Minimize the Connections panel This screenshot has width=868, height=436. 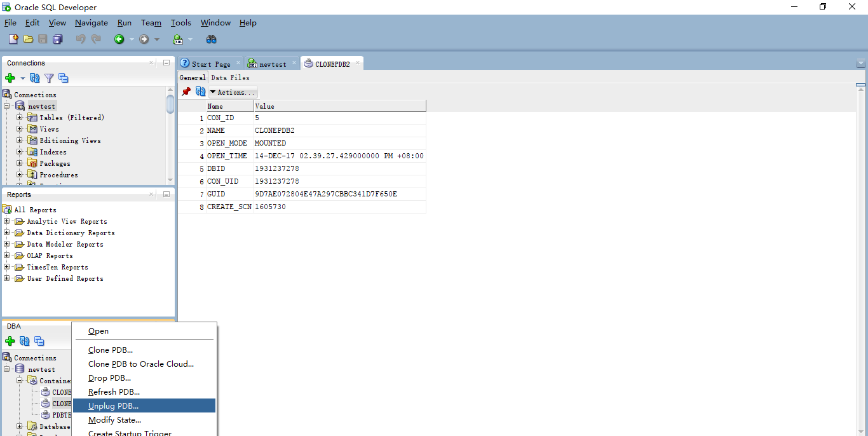(166, 63)
